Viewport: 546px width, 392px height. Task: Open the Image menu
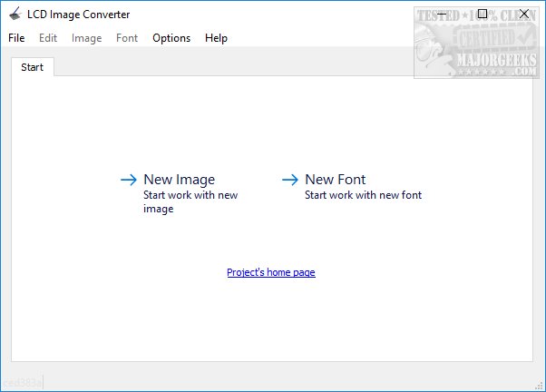click(86, 38)
